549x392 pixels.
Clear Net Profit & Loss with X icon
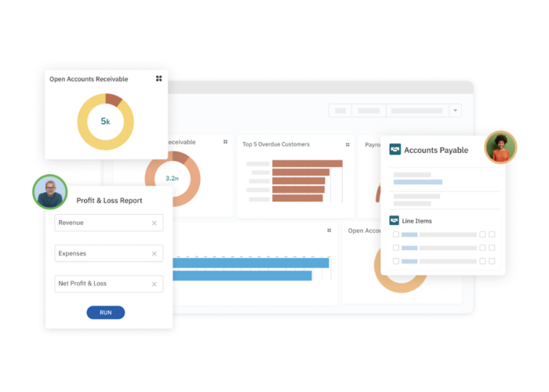[x=155, y=284]
